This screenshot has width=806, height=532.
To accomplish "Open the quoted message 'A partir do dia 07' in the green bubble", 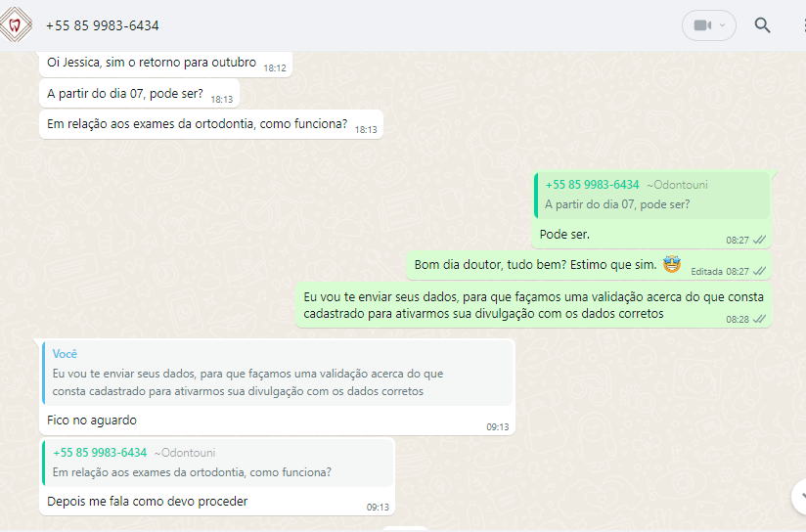I will pos(651,195).
